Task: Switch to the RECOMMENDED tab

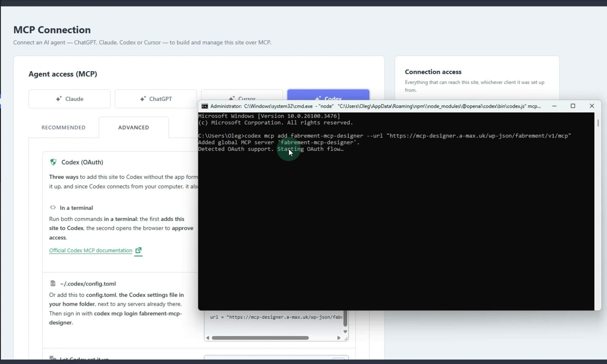Action: [64, 127]
